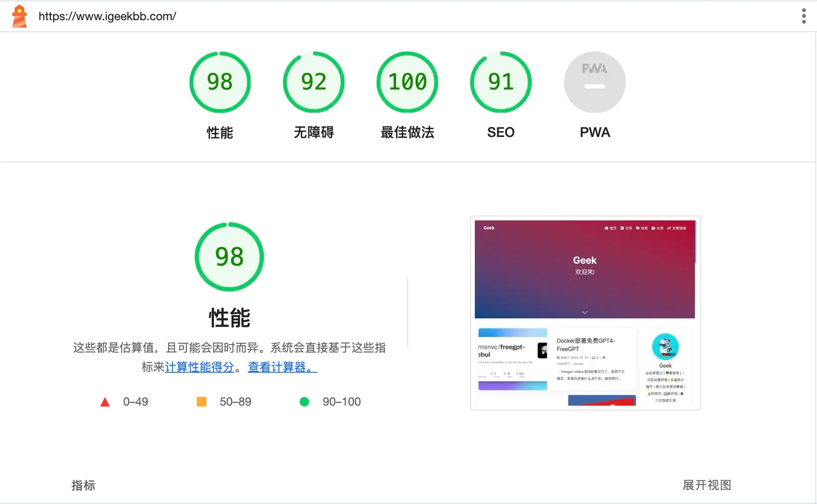Click the red triangle 0–49 legend icon

(105, 402)
